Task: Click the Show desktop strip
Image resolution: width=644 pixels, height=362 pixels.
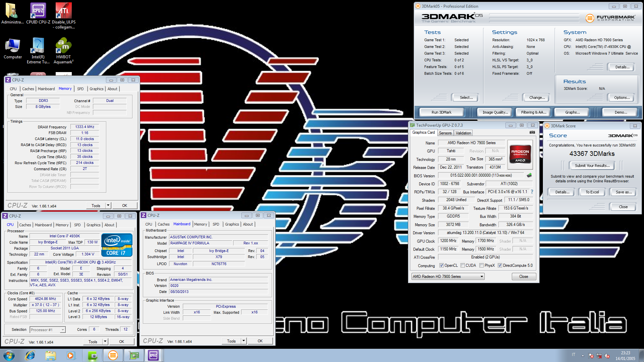Action: (x=641, y=355)
